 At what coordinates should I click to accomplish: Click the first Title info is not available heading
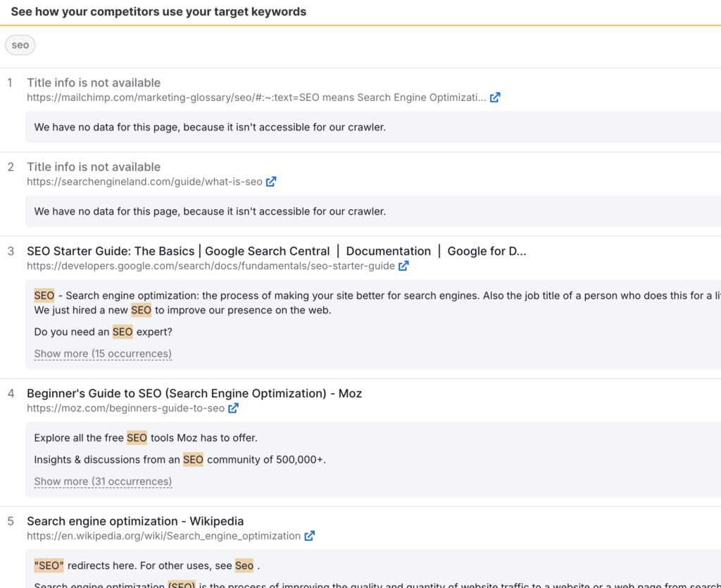click(x=93, y=82)
